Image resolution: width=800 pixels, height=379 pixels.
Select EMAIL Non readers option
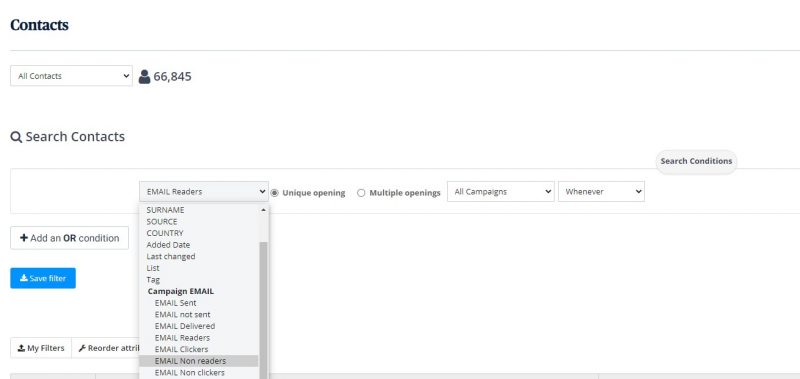click(199, 361)
